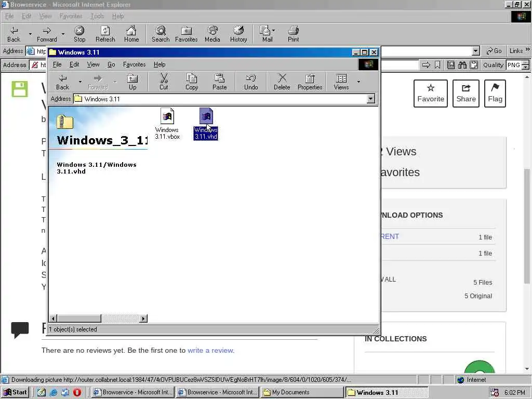Click the Browservice bookmark ribbon icon

click(437, 65)
